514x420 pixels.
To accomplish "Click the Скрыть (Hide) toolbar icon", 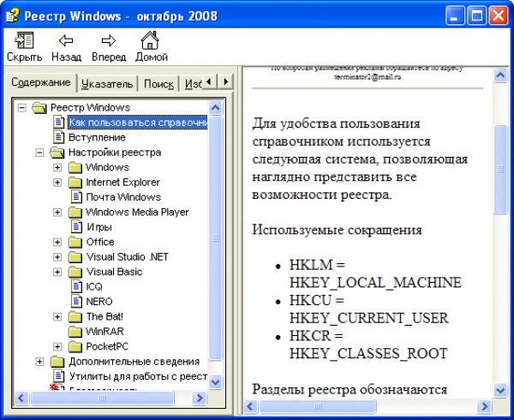I will click(x=24, y=40).
